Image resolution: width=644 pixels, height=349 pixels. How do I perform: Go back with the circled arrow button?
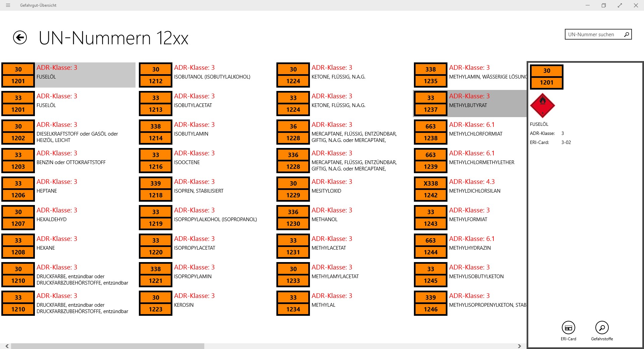tap(20, 37)
